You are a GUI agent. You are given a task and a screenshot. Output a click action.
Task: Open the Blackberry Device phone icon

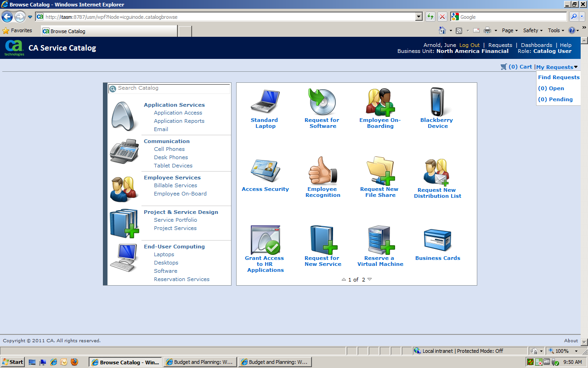point(437,102)
